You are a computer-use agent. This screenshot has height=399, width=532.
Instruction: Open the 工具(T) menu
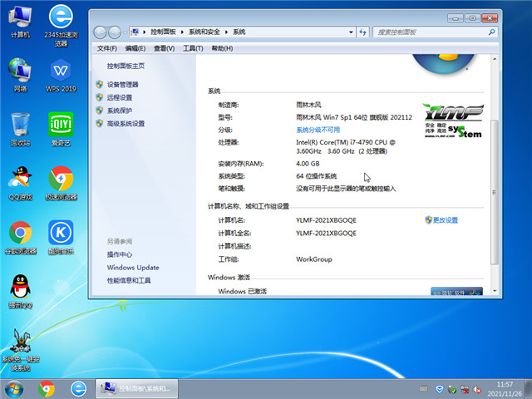coord(193,48)
